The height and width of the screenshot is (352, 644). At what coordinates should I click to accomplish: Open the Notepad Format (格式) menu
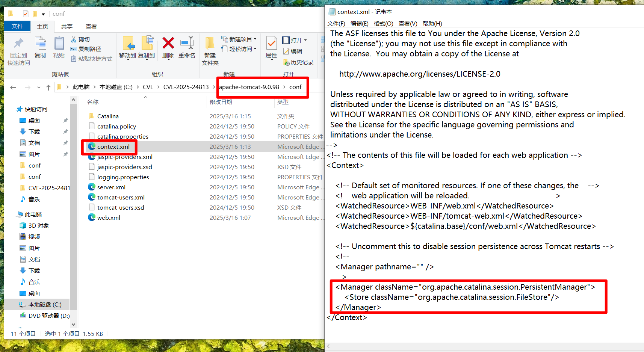pyautogui.click(x=383, y=23)
